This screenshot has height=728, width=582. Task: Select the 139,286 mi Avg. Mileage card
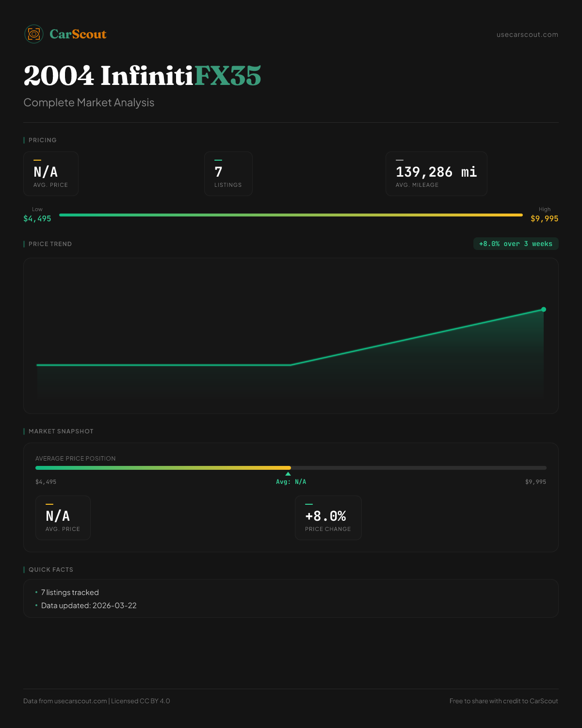point(436,174)
